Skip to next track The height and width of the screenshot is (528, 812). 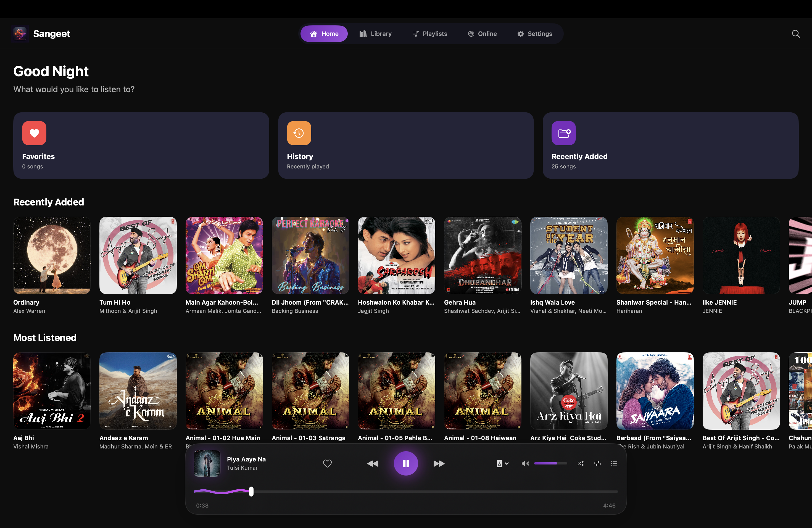[x=439, y=464]
